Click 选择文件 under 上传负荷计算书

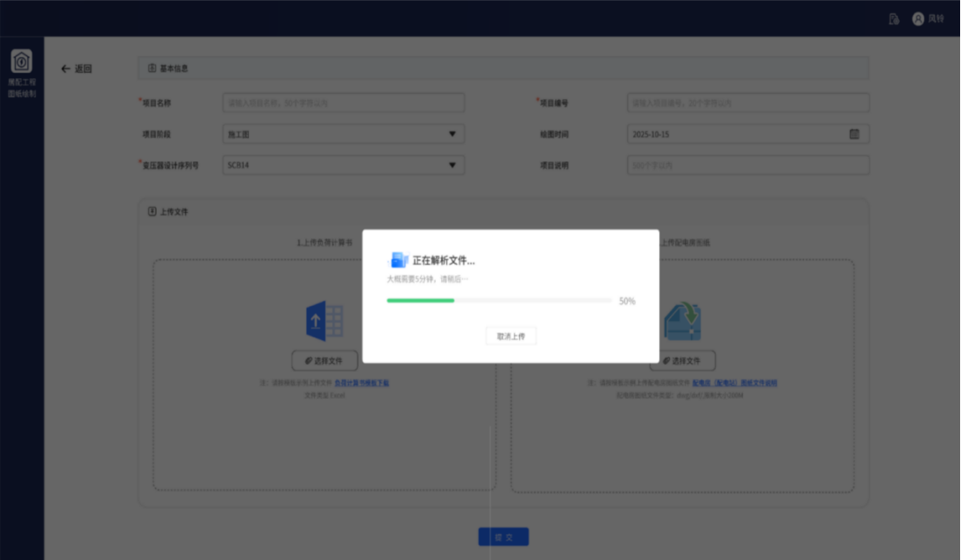[324, 361]
